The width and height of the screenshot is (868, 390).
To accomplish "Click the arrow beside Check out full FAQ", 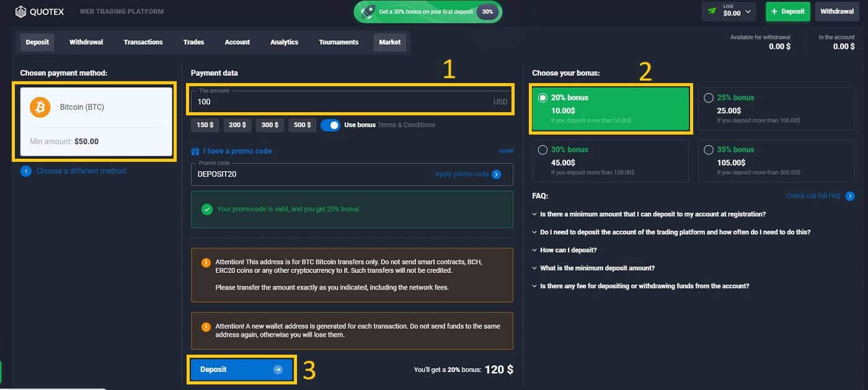I will click(849, 196).
